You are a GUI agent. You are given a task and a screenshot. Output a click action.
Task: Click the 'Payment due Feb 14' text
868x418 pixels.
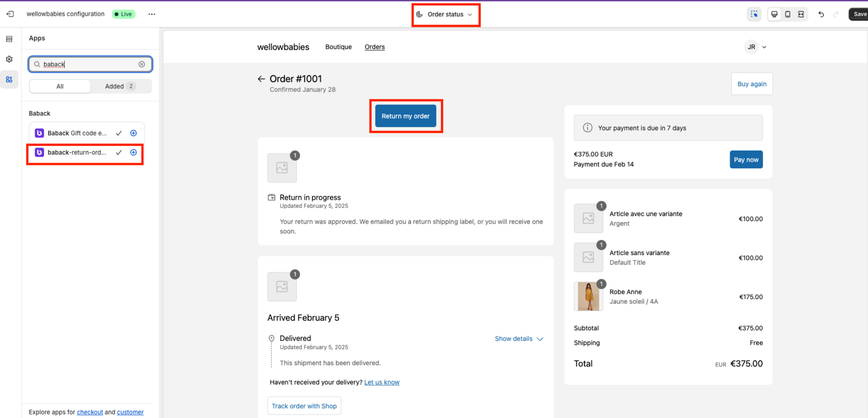(604, 164)
